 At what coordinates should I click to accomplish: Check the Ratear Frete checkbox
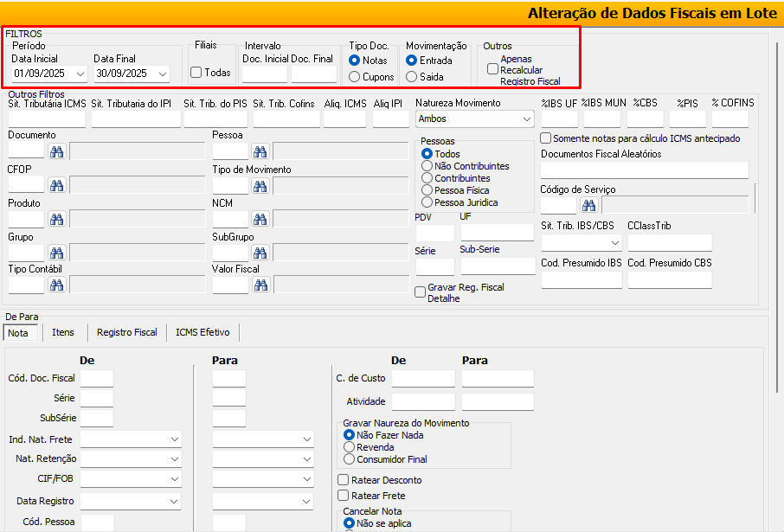tap(344, 496)
